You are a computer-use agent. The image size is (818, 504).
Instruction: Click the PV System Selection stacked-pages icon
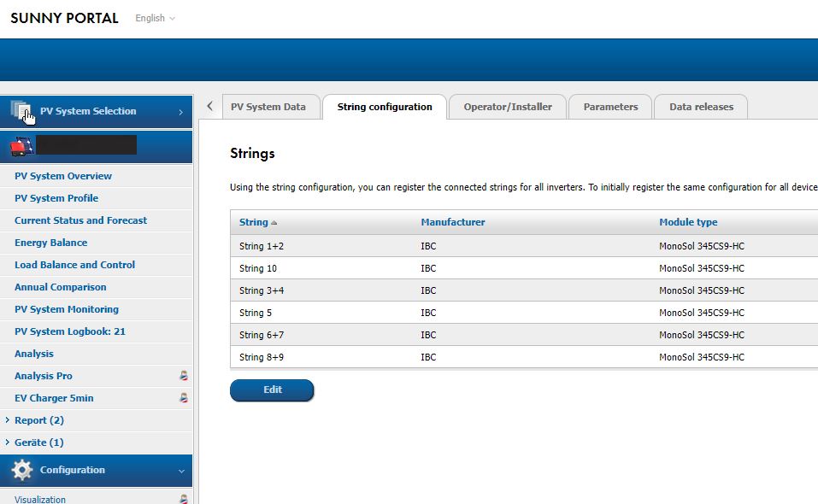[21, 110]
